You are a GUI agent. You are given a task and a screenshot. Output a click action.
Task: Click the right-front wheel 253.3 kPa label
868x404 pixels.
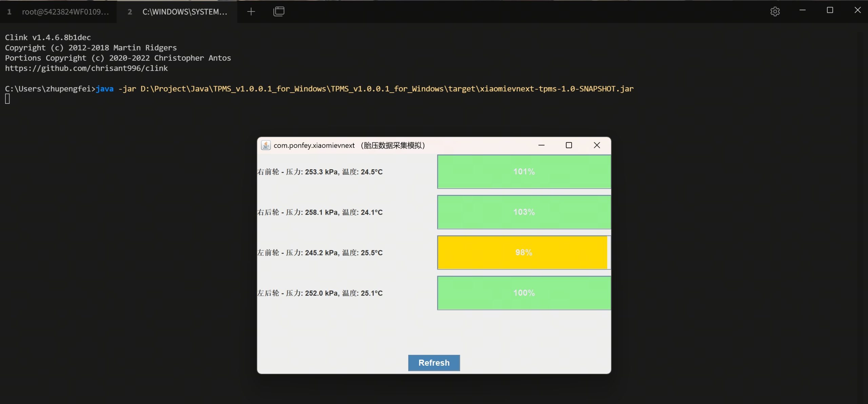(x=320, y=172)
